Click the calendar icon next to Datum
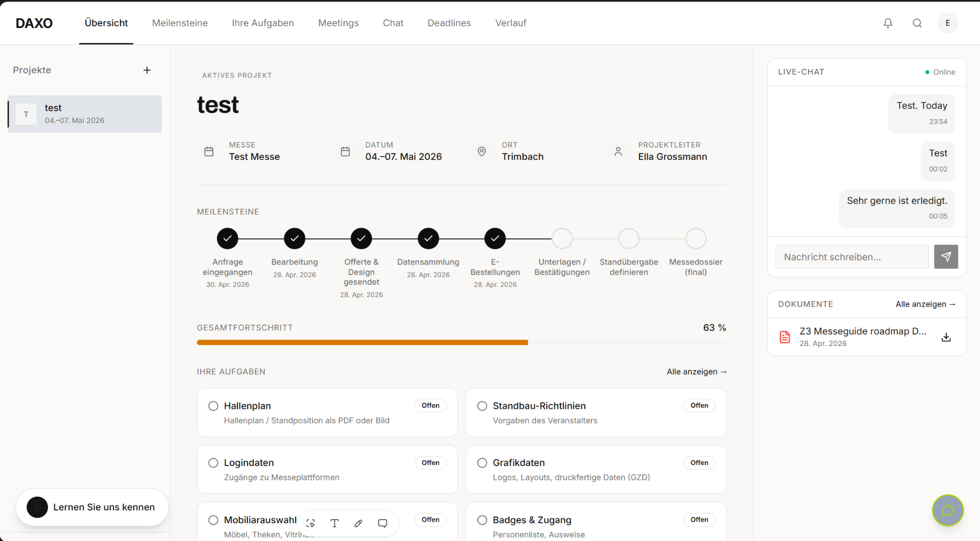Image resolution: width=980 pixels, height=541 pixels. point(346,152)
